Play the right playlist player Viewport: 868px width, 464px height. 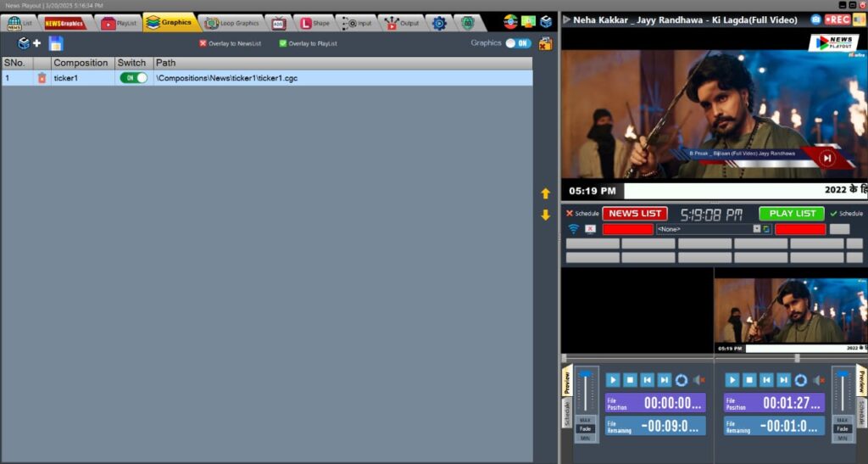732,380
